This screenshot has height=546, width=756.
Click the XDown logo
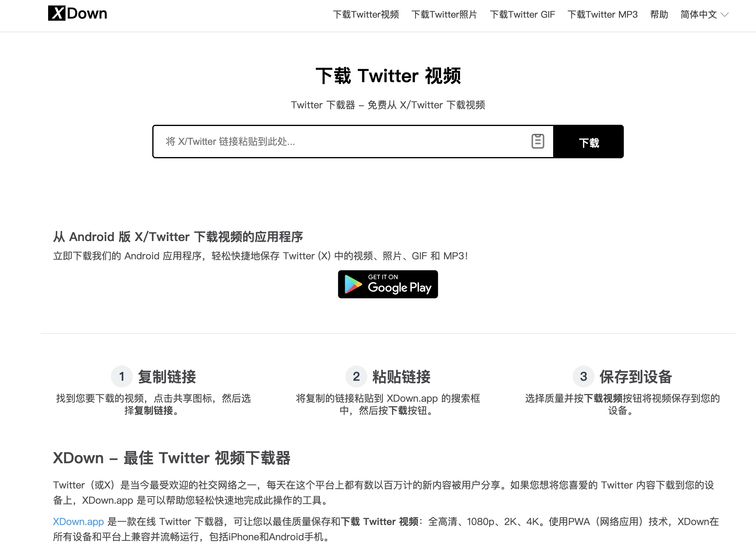coord(77,13)
